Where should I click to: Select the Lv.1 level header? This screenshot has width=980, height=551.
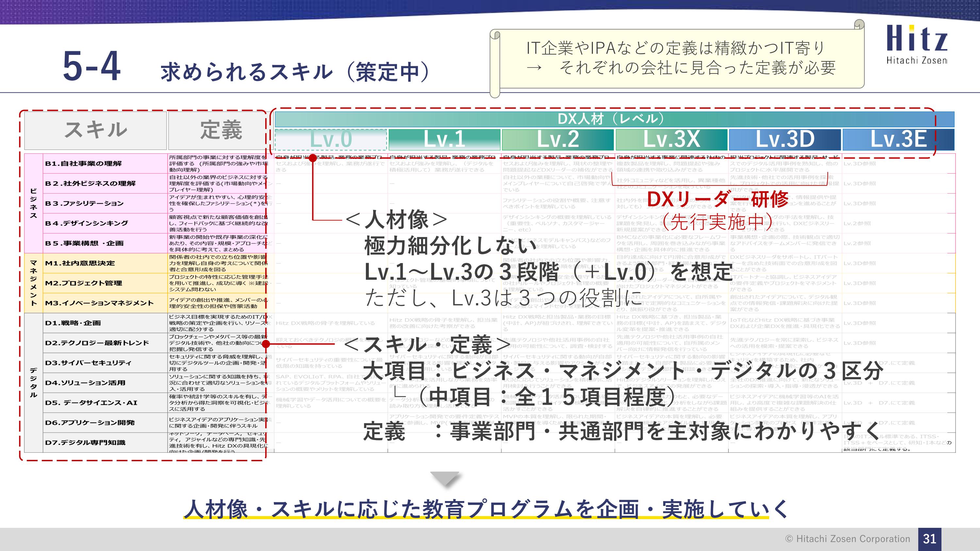coord(444,139)
